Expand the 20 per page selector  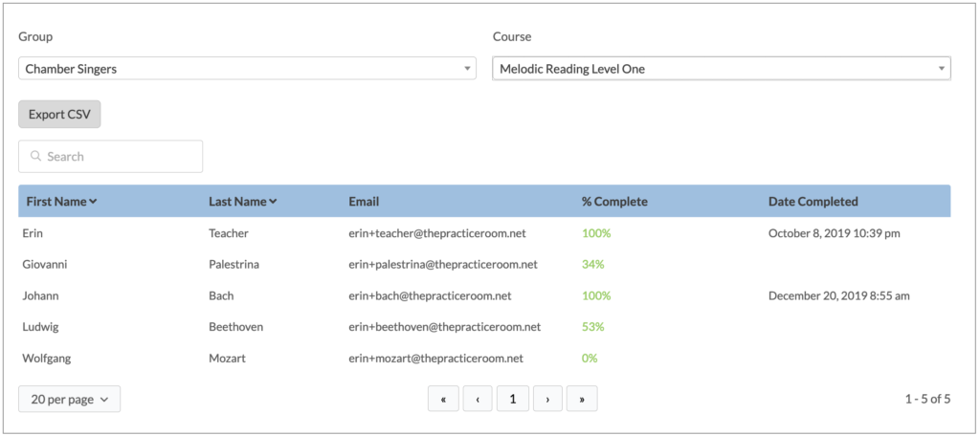[x=69, y=400]
